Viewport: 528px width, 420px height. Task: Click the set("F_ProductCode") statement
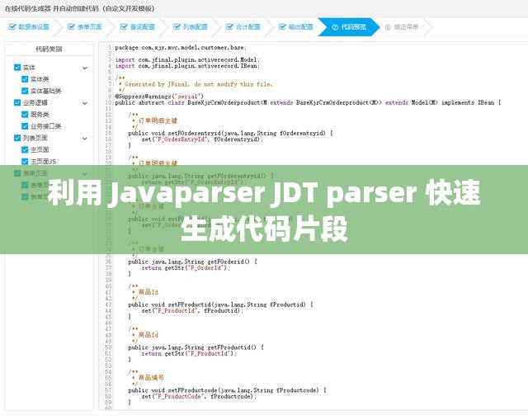coord(199,396)
